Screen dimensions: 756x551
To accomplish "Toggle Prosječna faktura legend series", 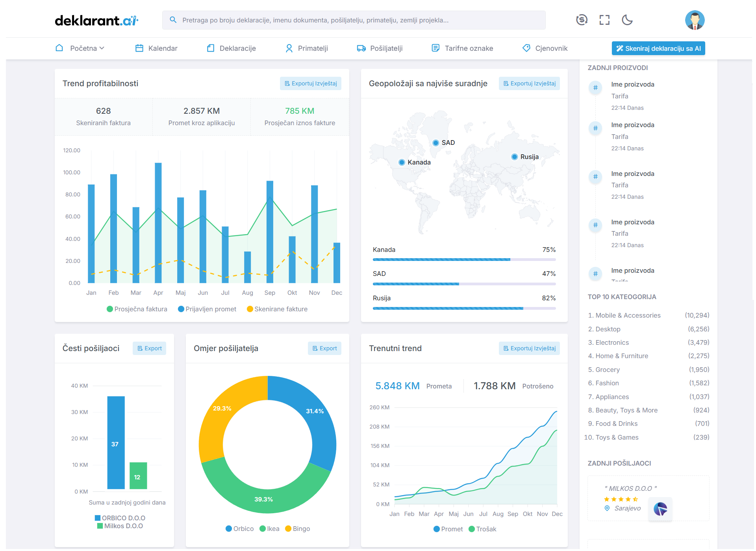I will 137,309.
